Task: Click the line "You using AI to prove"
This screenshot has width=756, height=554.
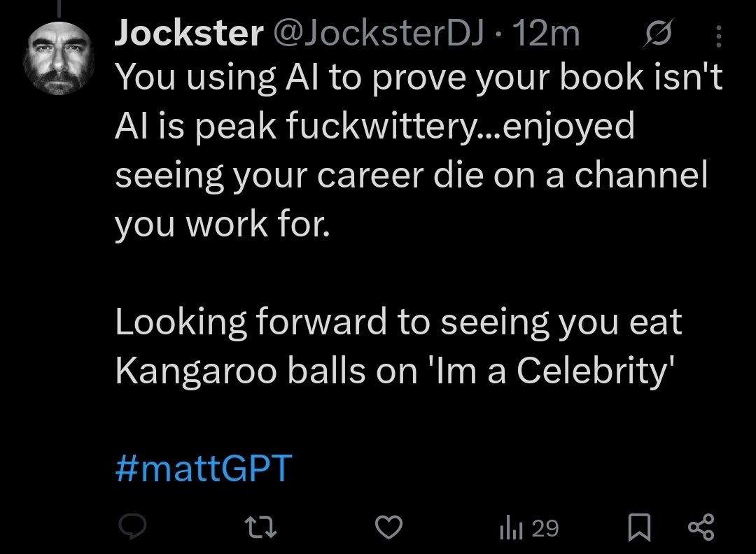Action: pos(418,79)
